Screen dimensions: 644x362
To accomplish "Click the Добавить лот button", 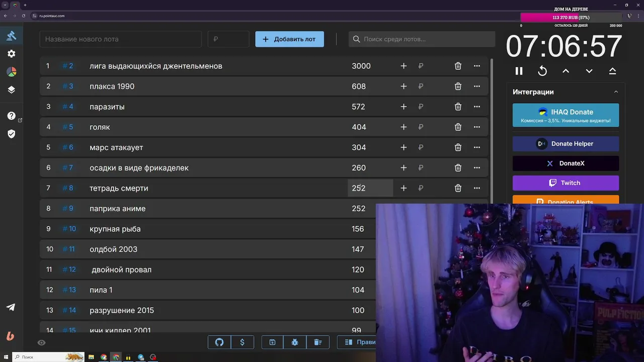I will pyautogui.click(x=289, y=39).
